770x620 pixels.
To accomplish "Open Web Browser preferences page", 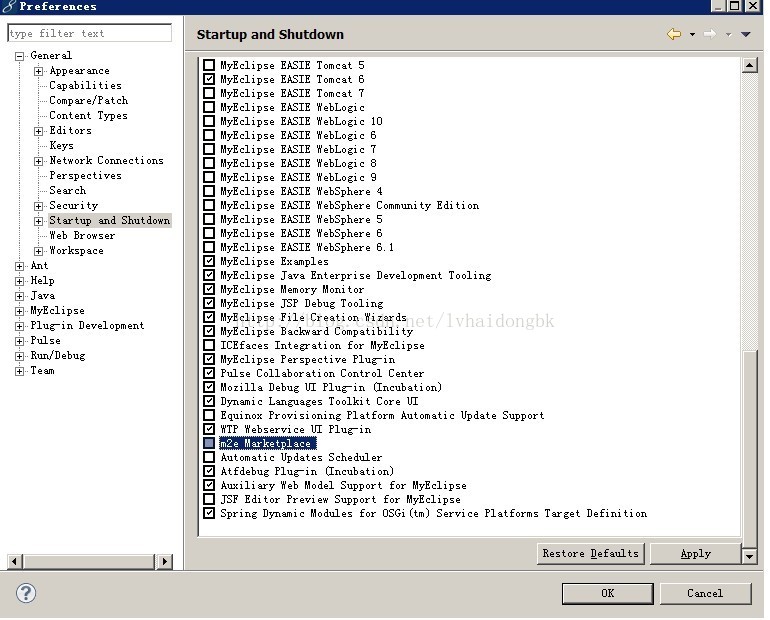I will click(82, 235).
